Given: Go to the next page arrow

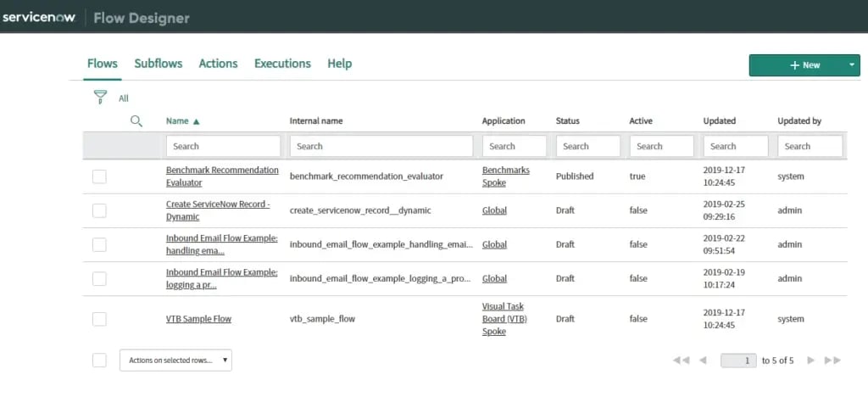Looking at the screenshot, I should tap(811, 361).
